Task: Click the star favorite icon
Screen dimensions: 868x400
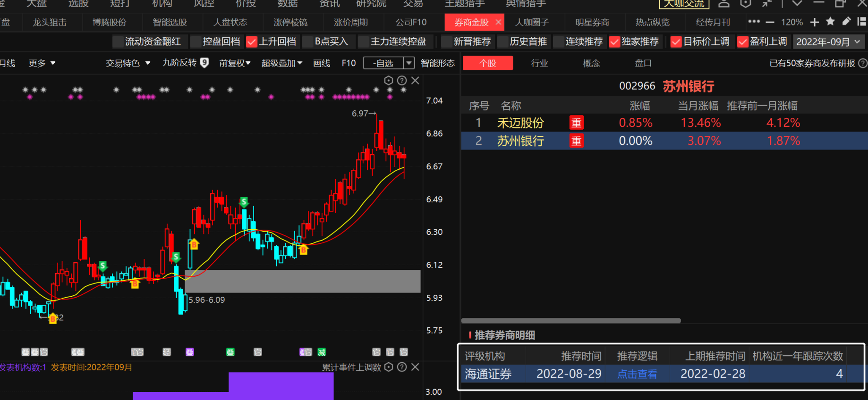Action: (830, 22)
